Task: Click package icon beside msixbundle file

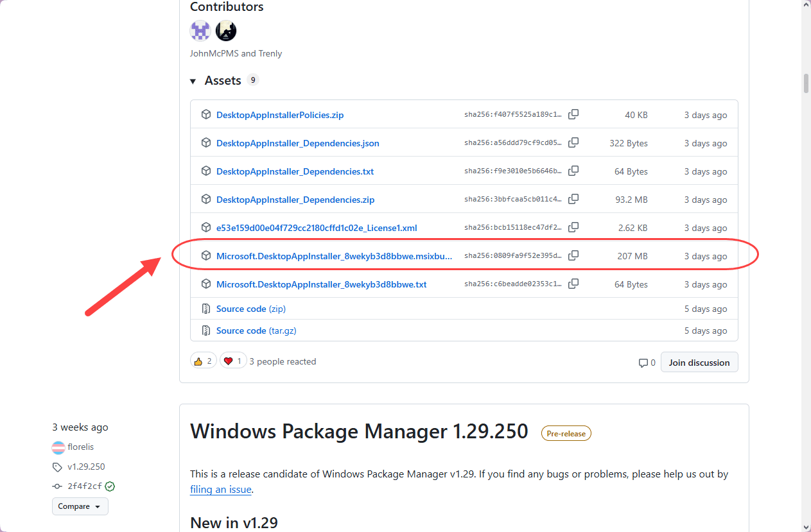Action: (x=206, y=255)
